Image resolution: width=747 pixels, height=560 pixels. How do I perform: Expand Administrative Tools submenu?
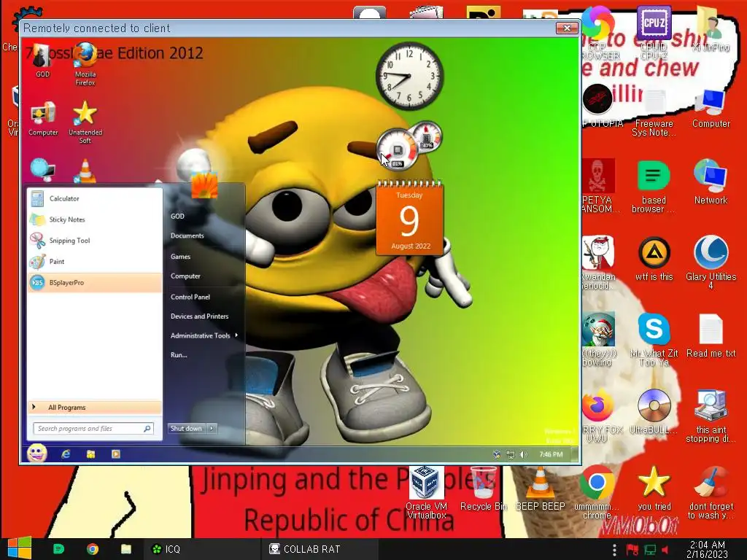pyautogui.click(x=204, y=335)
